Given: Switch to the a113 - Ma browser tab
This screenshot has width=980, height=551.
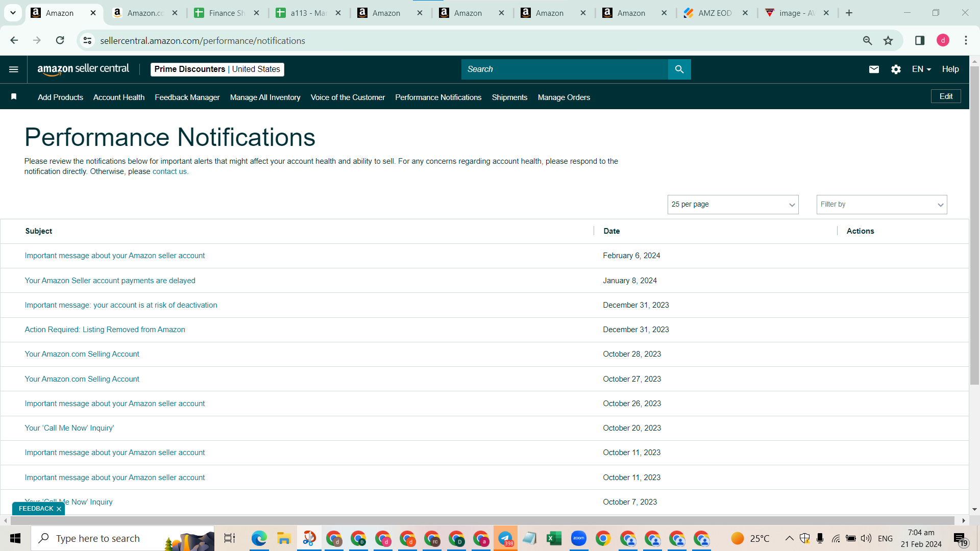Looking at the screenshot, I should (308, 13).
